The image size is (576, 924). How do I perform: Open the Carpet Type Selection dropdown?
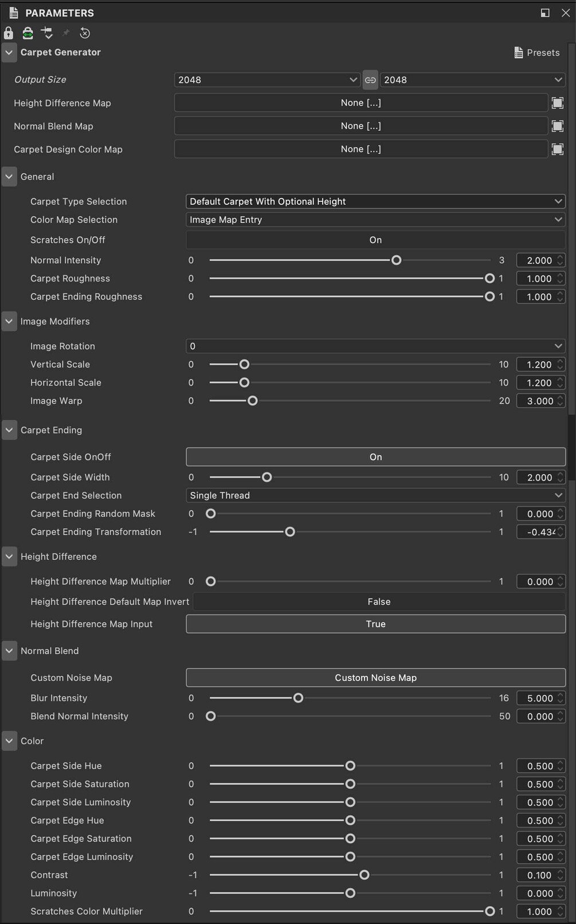[375, 201]
